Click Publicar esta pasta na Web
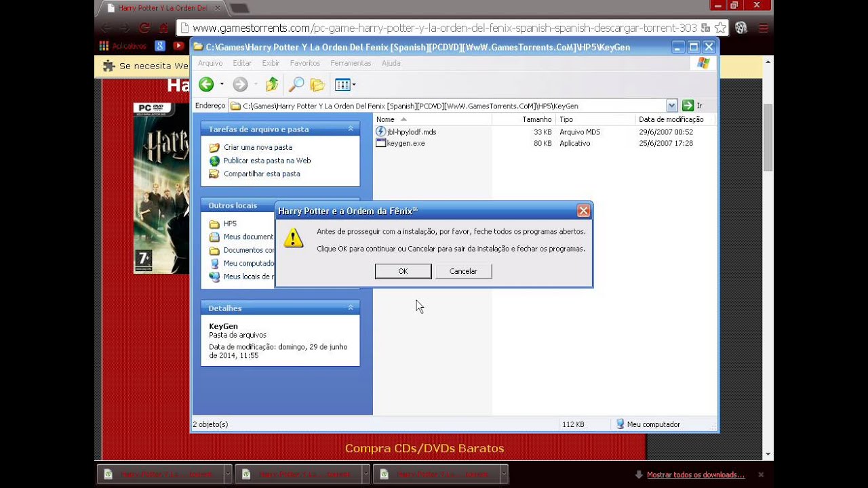 (267, 161)
